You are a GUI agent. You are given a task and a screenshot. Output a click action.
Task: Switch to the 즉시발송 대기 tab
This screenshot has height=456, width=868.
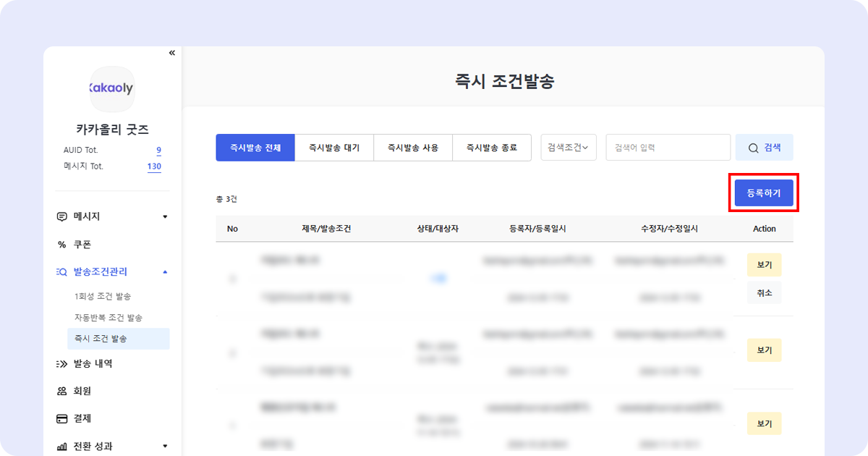334,148
